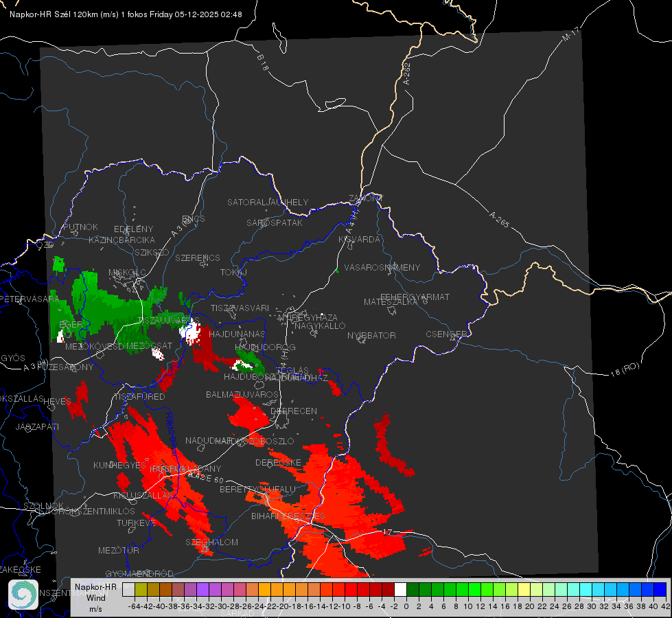This screenshot has height=618, width=672.
Task: Select the darkest green swatch right of white
Action: click(x=413, y=589)
